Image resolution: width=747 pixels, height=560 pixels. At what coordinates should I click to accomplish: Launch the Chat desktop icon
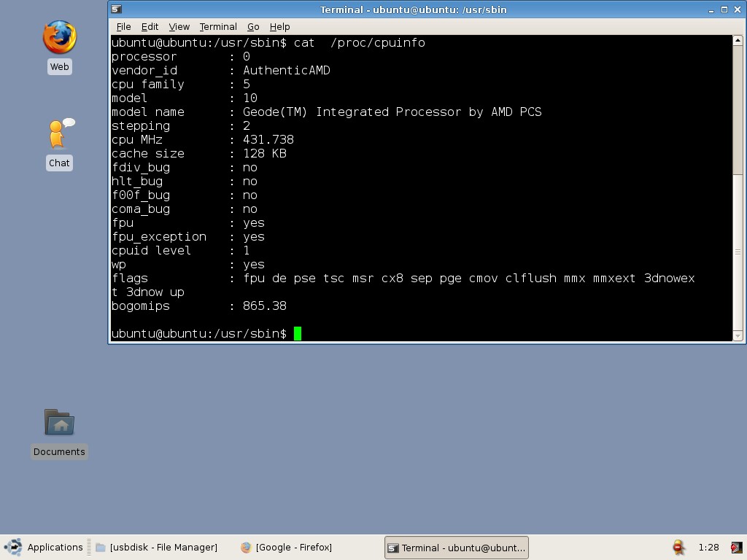pyautogui.click(x=60, y=136)
